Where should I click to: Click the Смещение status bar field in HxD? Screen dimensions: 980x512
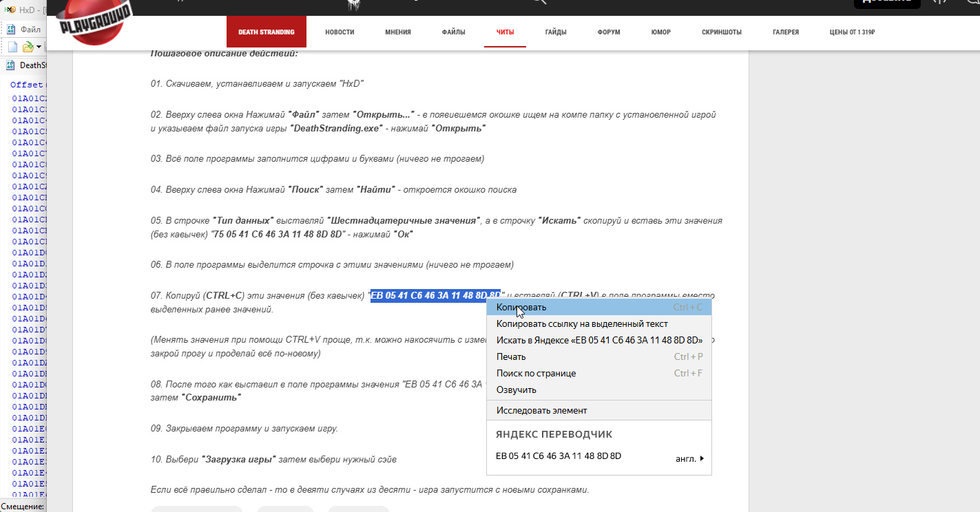point(23,506)
